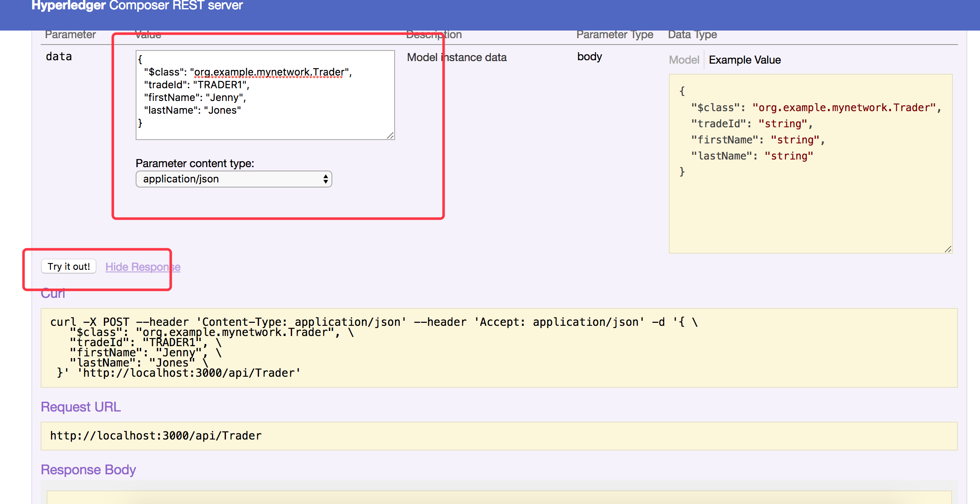The width and height of the screenshot is (980, 504).
Task: Click the 'body' parameter type value
Action: click(590, 57)
